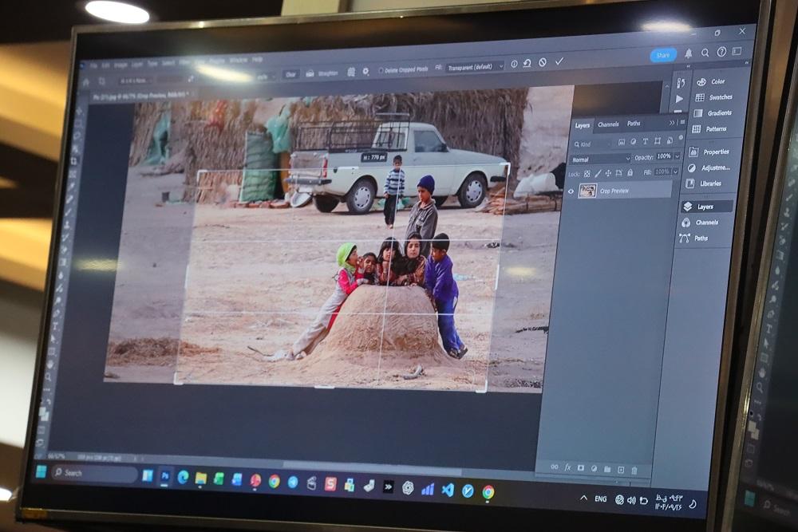Click the blue Share button
Image resolution: width=798 pixels, height=532 pixels.
[x=662, y=55]
